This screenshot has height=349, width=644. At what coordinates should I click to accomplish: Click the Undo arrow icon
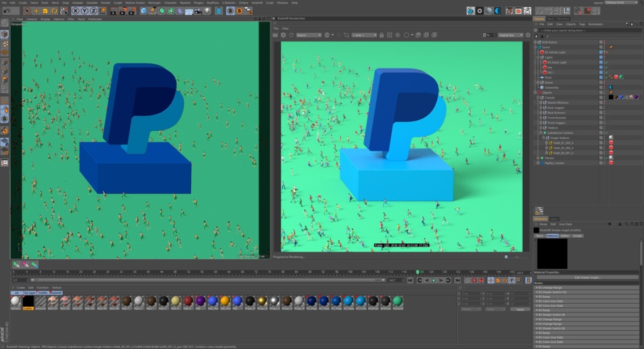pos(6,11)
